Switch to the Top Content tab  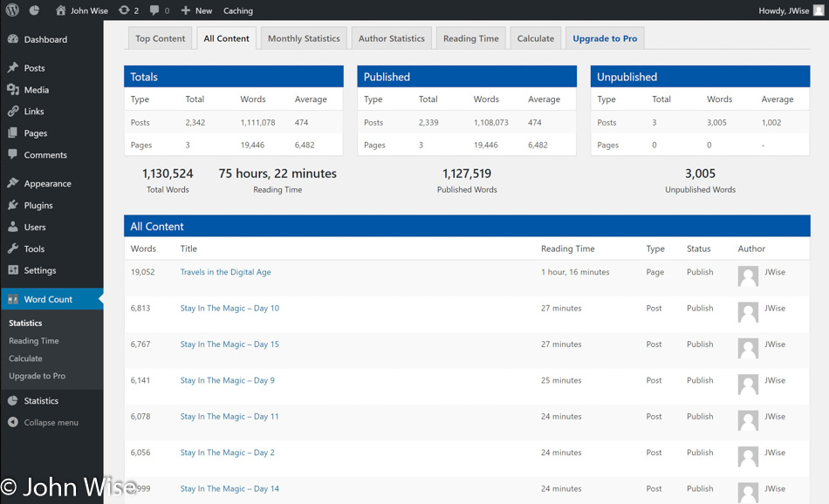[x=161, y=38]
